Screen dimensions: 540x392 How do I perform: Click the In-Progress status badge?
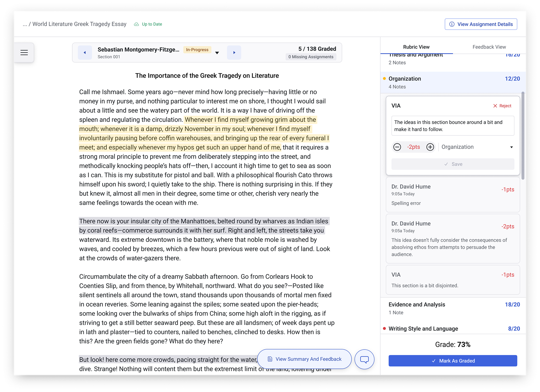(197, 50)
